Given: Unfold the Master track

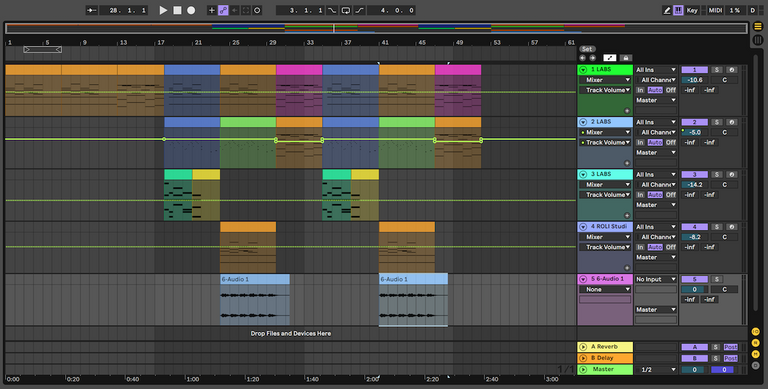Looking at the screenshot, I should [583, 369].
